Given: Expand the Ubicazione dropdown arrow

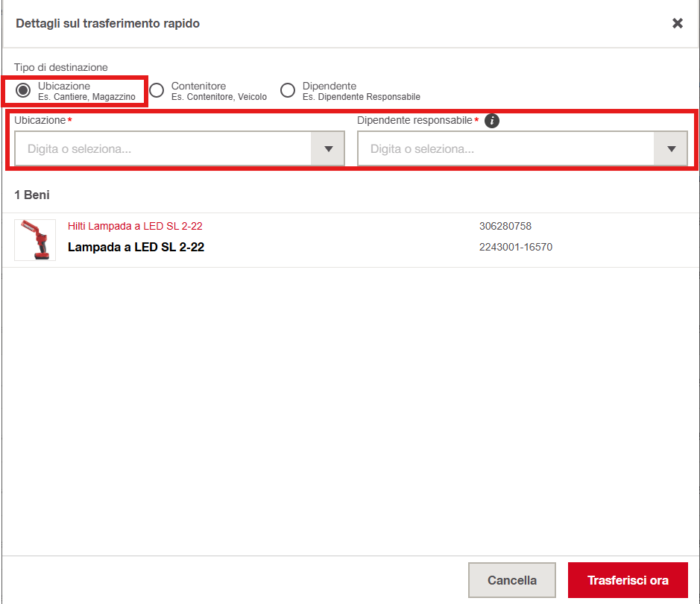Looking at the screenshot, I should pyautogui.click(x=328, y=149).
